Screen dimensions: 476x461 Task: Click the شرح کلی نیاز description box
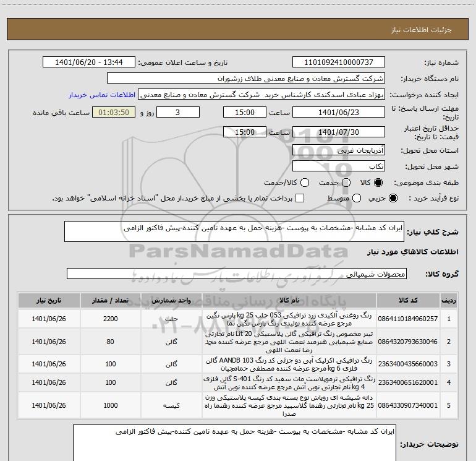[234, 231]
